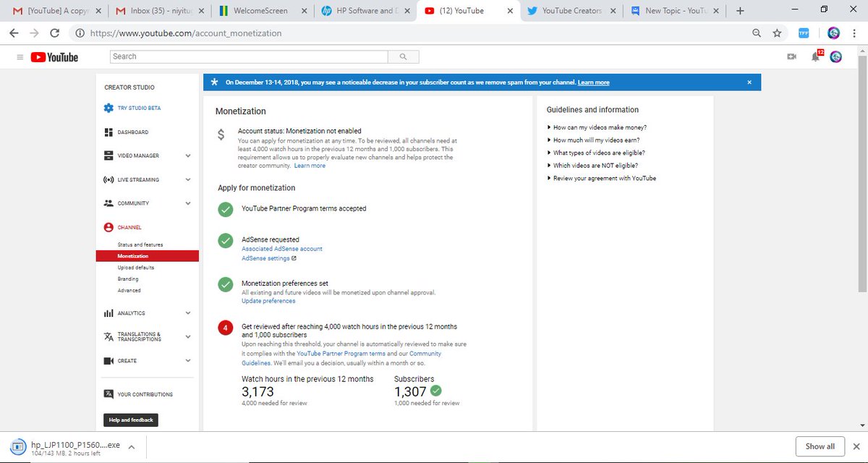
Task: Click the Your Contributions translate icon
Action: 109,394
